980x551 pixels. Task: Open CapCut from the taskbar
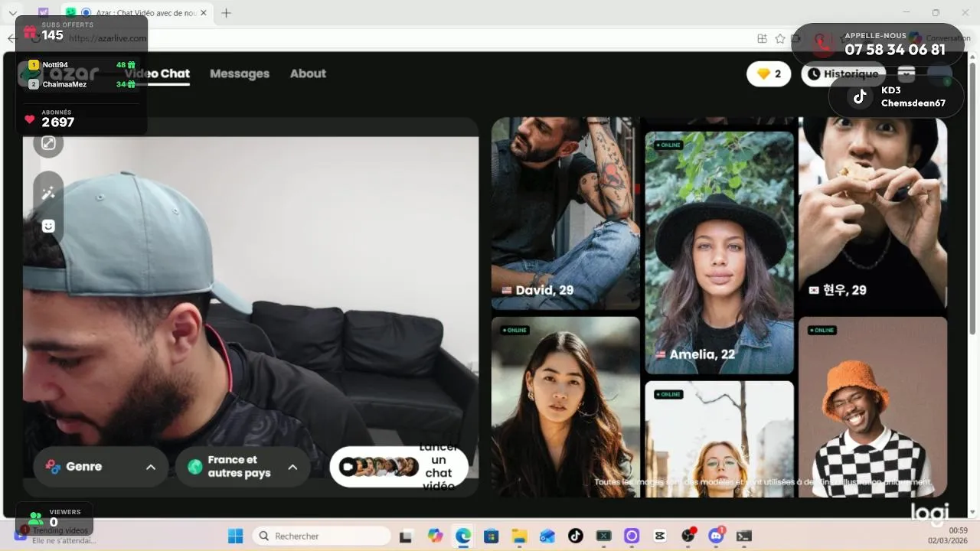pos(660,536)
